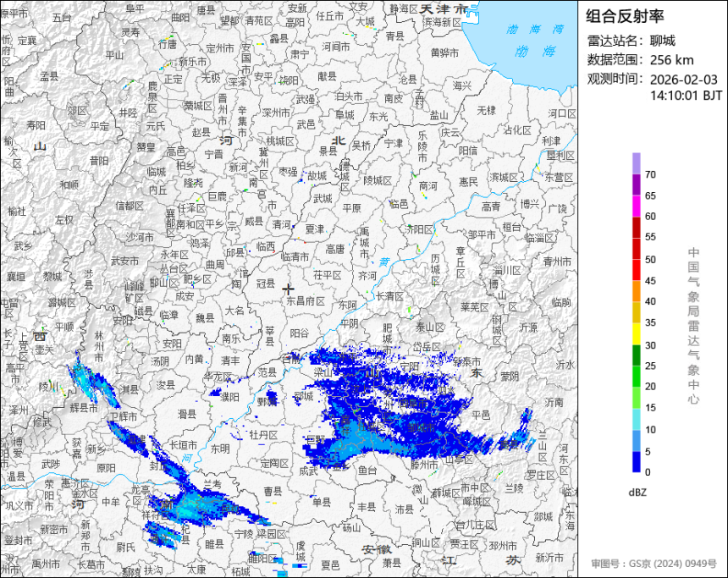The image size is (728, 578).
Task: Click the 昔阳 map label
Action: tap(99, 161)
